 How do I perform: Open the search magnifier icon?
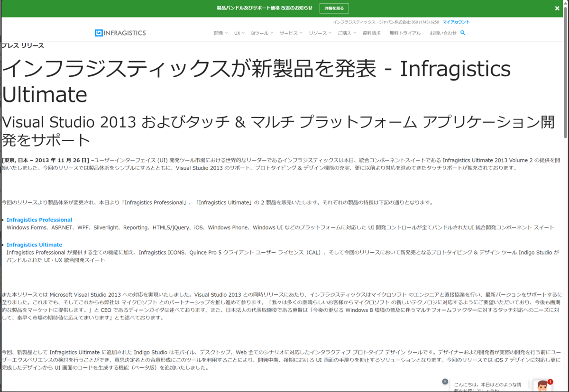[x=463, y=33]
